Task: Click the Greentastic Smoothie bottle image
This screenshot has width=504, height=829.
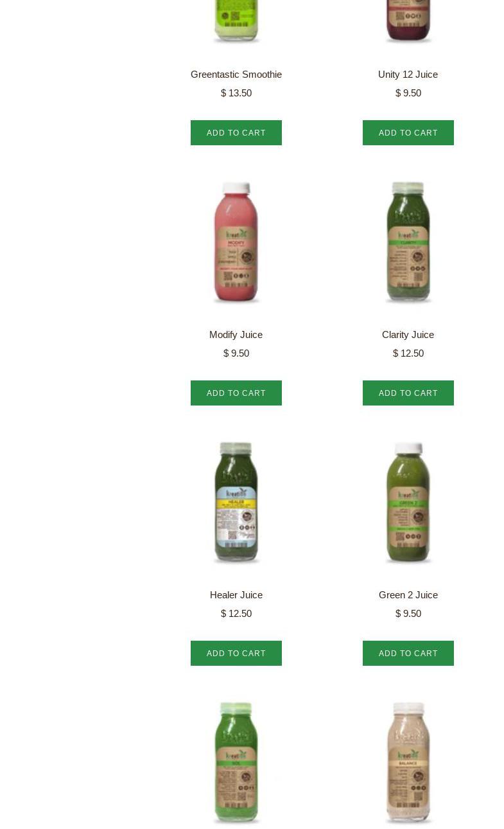Action: [x=236, y=21]
